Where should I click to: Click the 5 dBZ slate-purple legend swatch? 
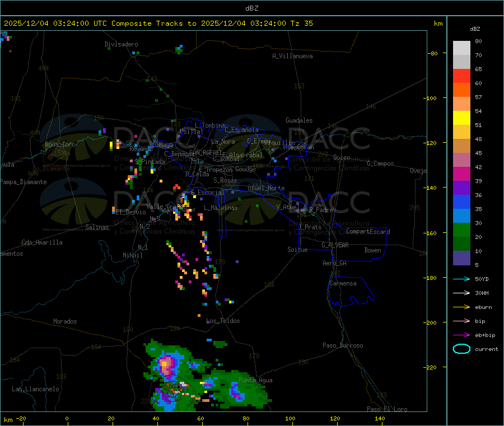click(461, 258)
